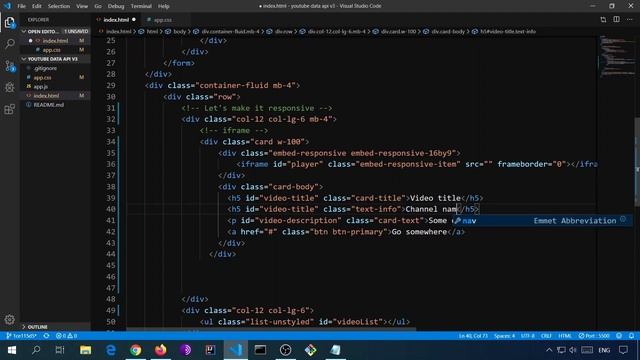
Task: Change the HTML language mode
Action: (x=565, y=336)
